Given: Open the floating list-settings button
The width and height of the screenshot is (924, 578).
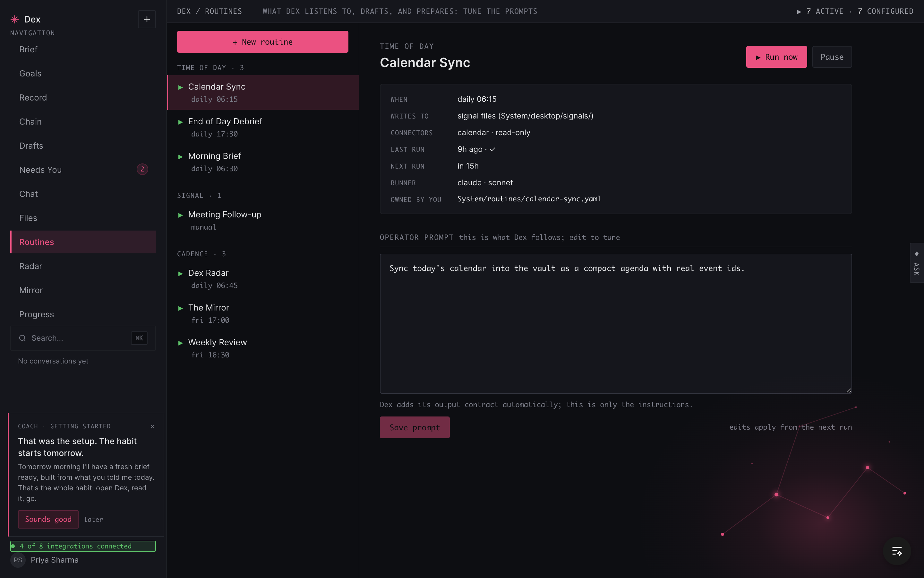Looking at the screenshot, I should pyautogui.click(x=897, y=551).
